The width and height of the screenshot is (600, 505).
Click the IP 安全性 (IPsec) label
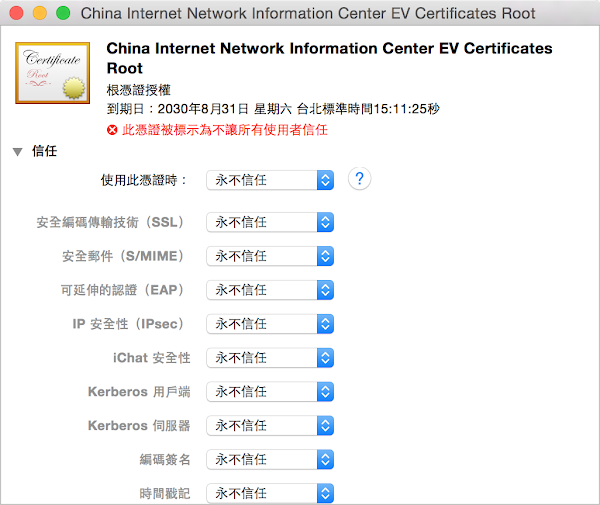130,324
